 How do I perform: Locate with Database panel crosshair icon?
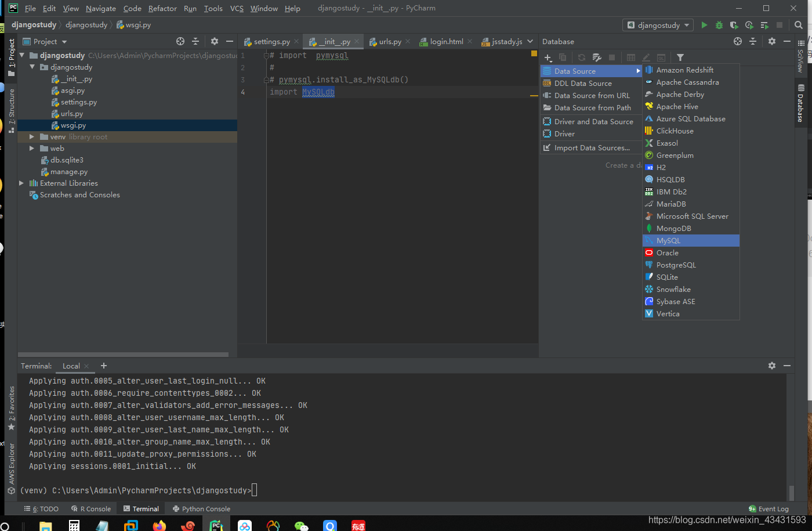click(x=737, y=41)
